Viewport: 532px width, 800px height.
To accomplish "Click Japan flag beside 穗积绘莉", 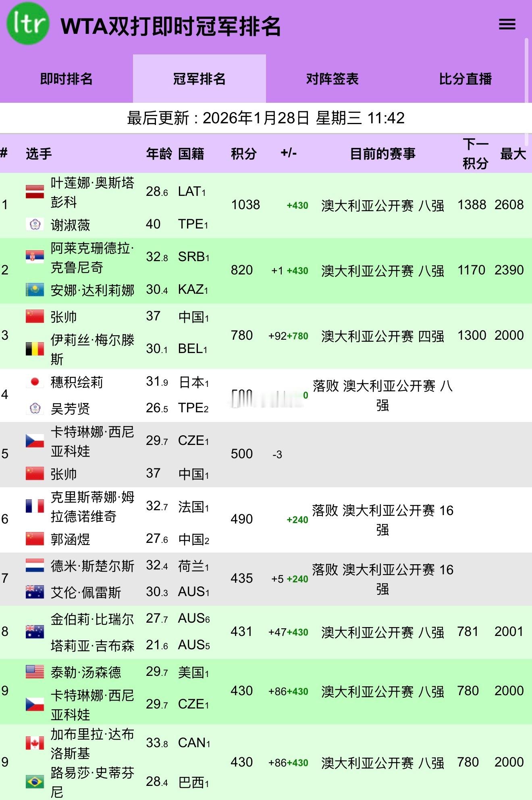I will (35, 382).
